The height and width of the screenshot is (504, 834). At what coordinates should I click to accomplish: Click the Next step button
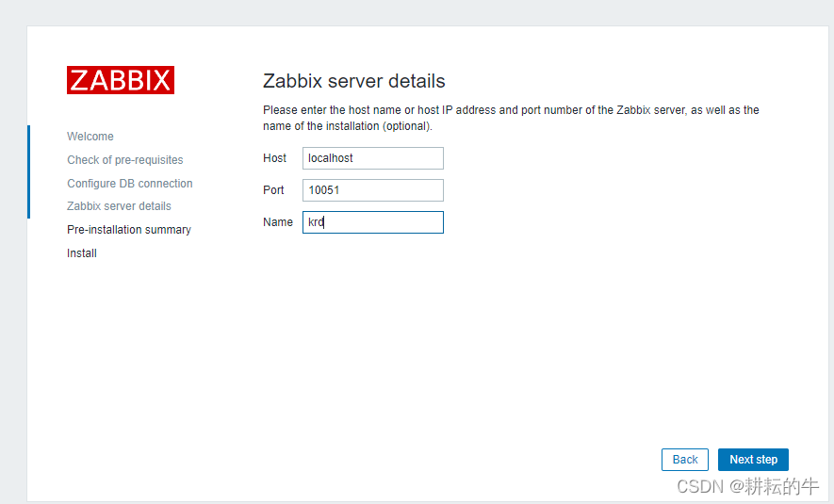coord(753,460)
